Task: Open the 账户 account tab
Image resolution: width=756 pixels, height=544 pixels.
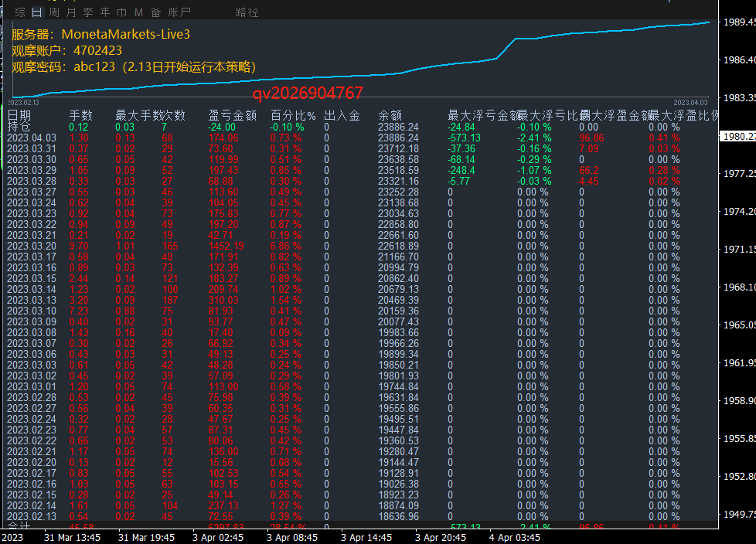Action: click(x=179, y=12)
